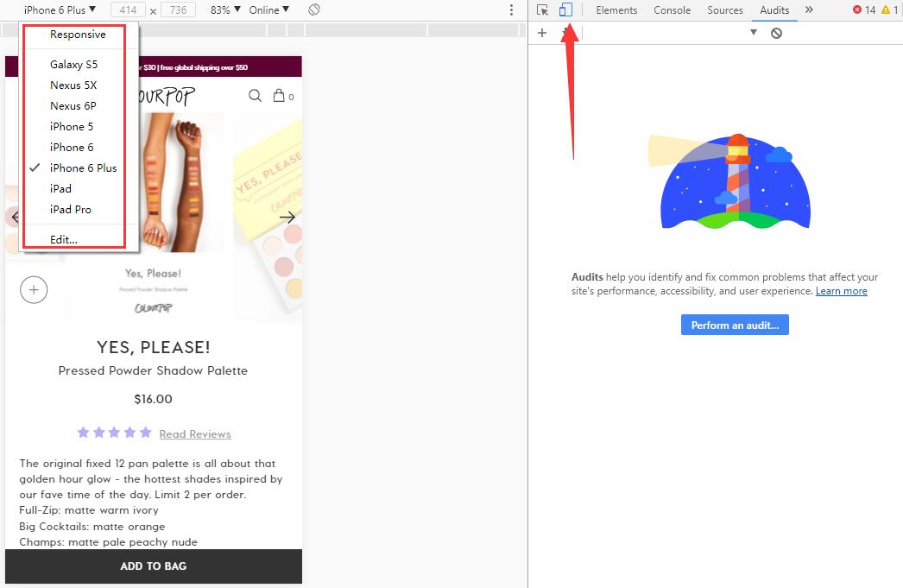Screen dimensions: 903x588
Task: Open the device toolbar three-dot menu
Action: (511, 9)
